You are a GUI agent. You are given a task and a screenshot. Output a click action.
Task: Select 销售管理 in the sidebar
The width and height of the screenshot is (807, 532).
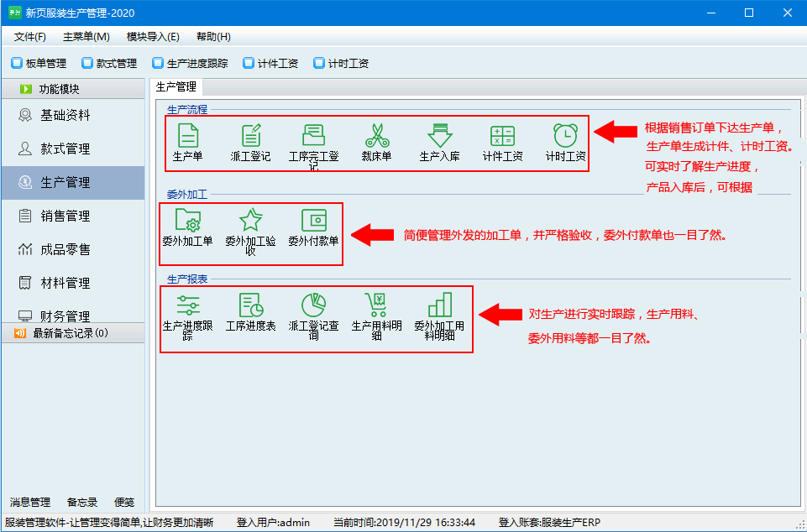(66, 216)
